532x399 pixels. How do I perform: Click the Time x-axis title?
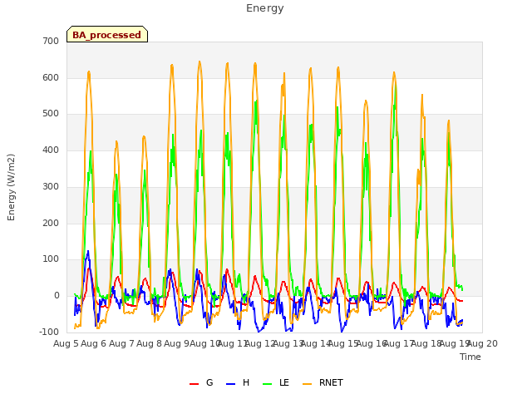click(x=470, y=357)
